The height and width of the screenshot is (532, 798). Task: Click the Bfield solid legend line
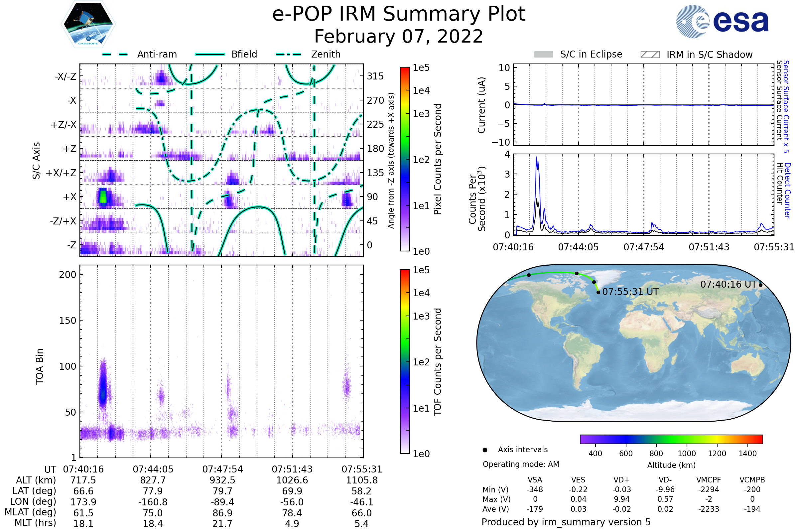[210, 54]
